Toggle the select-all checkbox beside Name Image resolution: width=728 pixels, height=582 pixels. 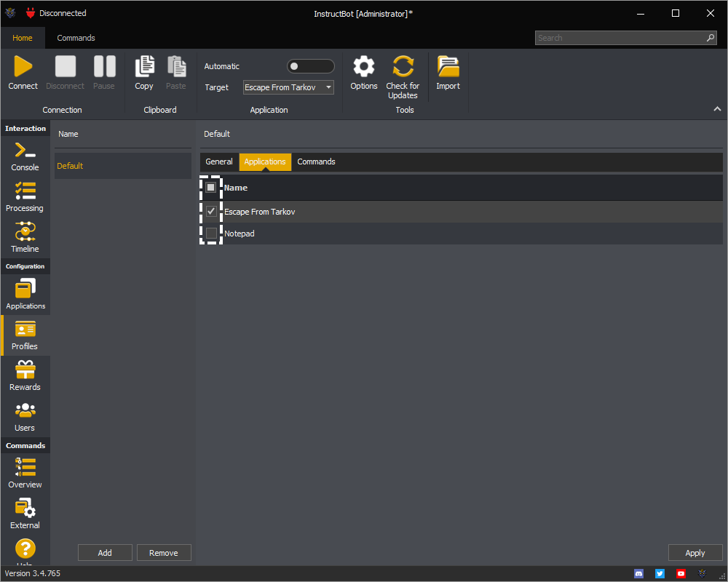pos(211,188)
